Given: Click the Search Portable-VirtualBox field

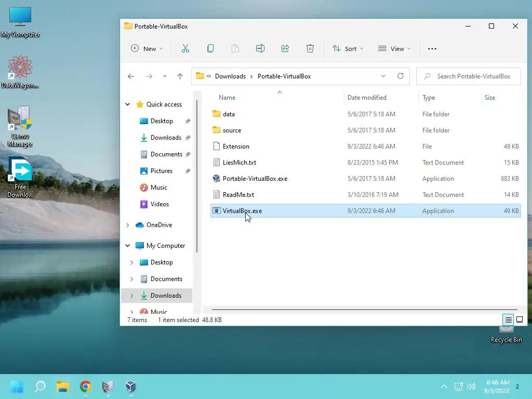Looking at the screenshot, I should (469, 76).
